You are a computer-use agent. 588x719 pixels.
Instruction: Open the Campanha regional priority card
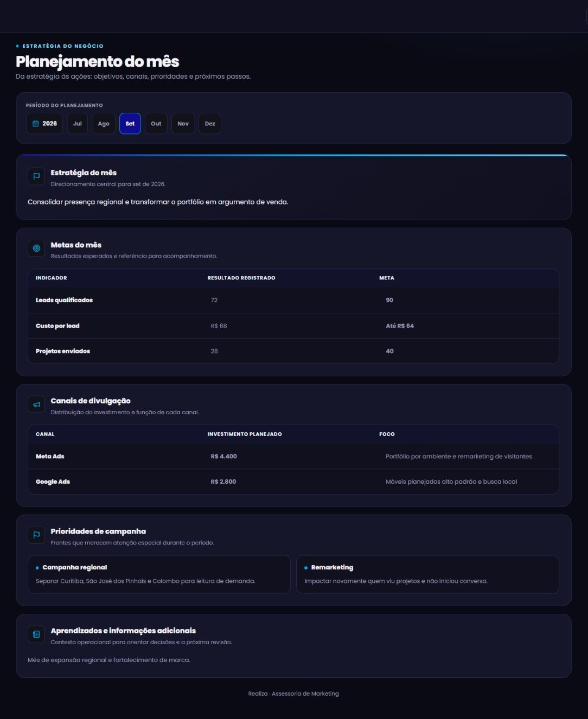159,574
